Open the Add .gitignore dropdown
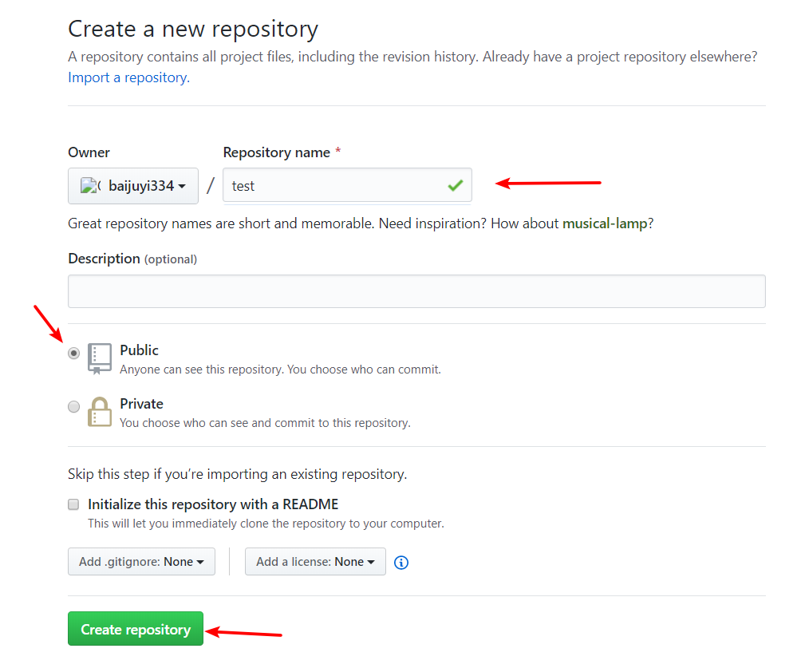This screenshot has height=672, width=805. click(x=141, y=562)
